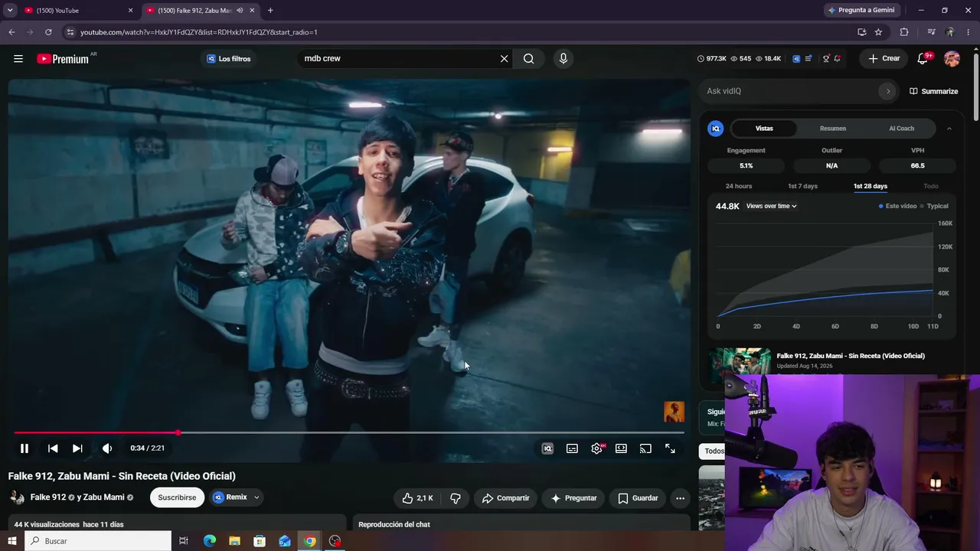
Task: Dislike the video
Action: 456,498
